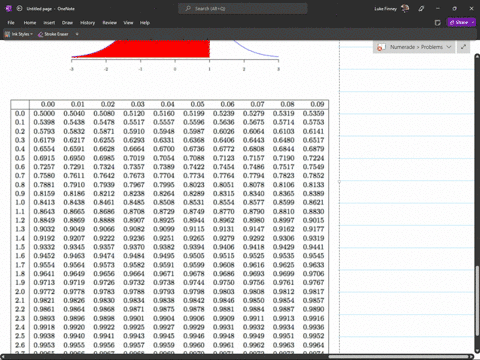Switch to the Home ribbon tab
The image size is (480, 360).
[x=30, y=23]
